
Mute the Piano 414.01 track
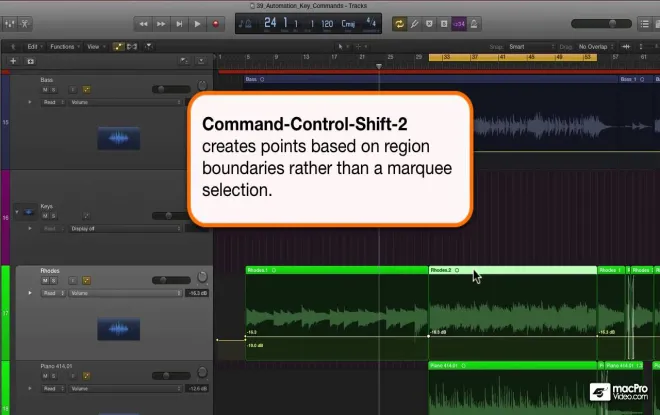tap(45, 376)
